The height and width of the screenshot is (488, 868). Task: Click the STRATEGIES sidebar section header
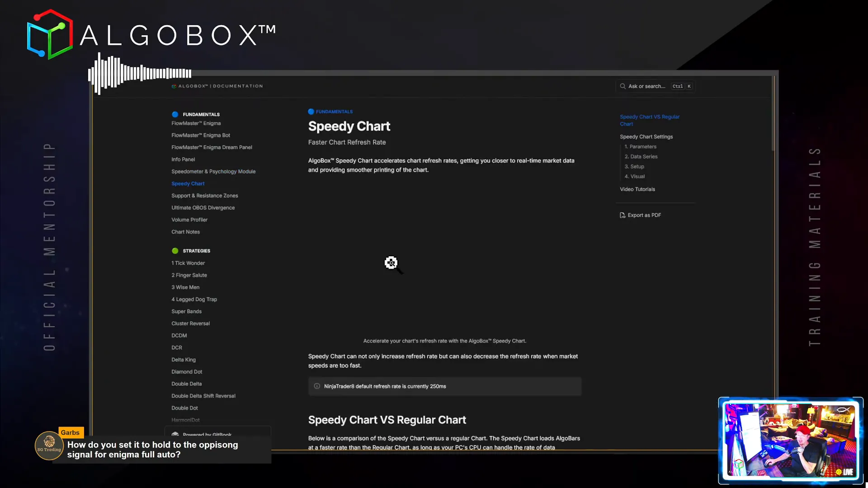(196, 251)
